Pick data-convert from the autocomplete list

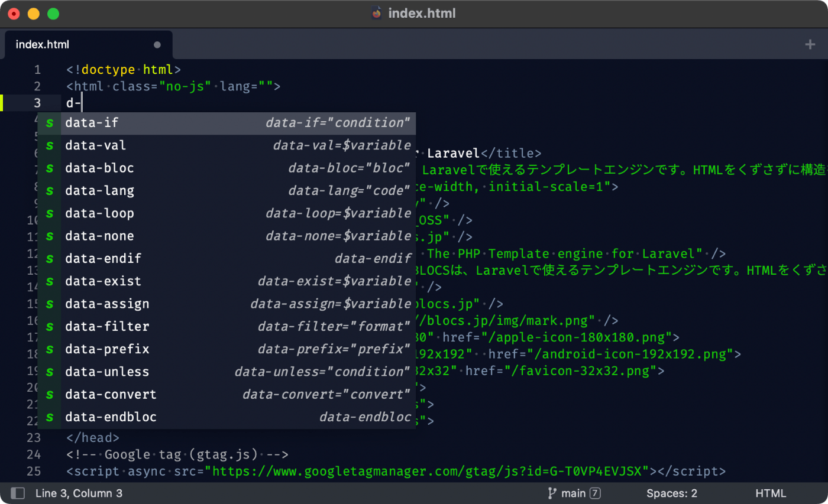(x=227, y=395)
